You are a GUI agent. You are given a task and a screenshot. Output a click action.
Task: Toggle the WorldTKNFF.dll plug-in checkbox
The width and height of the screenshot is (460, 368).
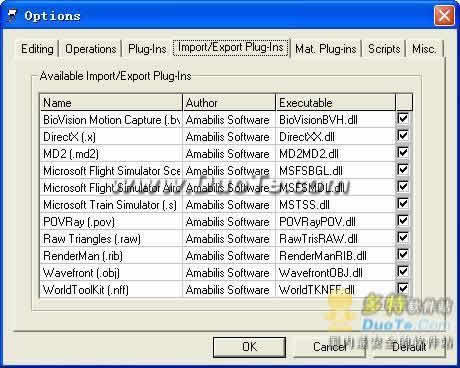point(403,288)
